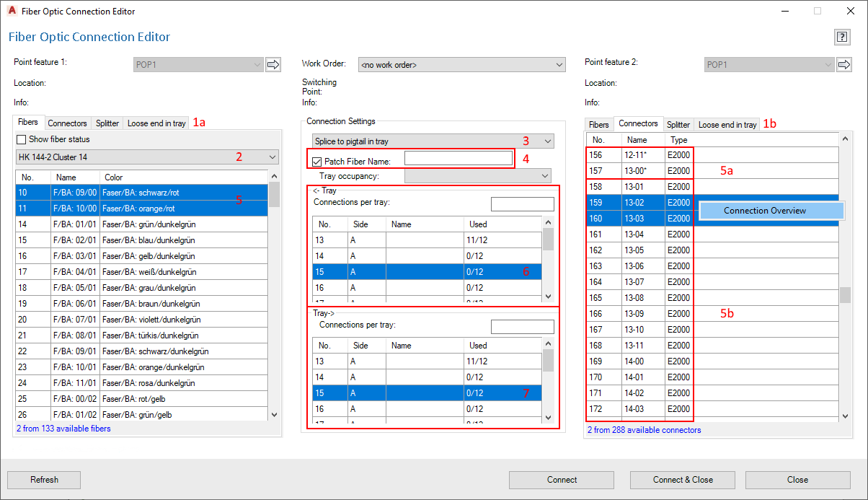
Task: Select fiber row 'Faser/BA: schwarz/rot'
Action: tap(142, 193)
